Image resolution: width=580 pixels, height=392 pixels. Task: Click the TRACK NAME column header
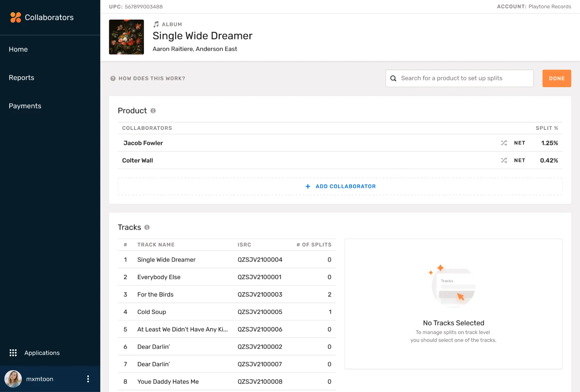click(156, 245)
